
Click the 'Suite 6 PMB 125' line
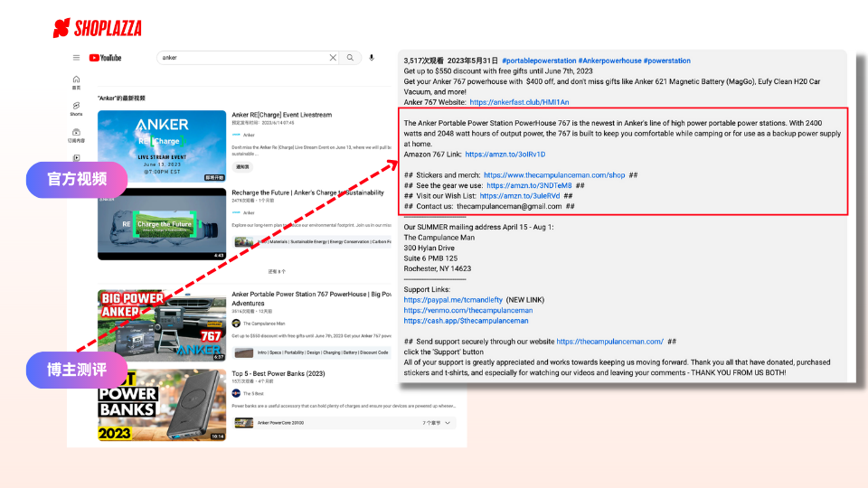[x=430, y=258]
